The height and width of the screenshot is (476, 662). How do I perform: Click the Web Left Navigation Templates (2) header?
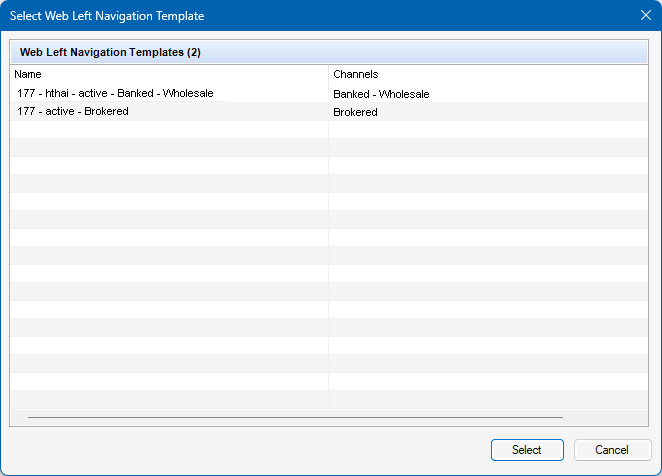(x=110, y=52)
